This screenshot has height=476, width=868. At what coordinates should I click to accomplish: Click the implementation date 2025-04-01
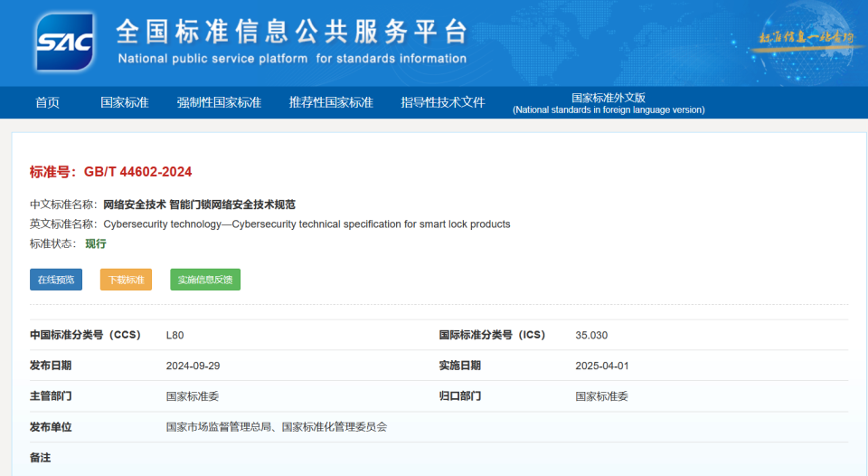602,366
